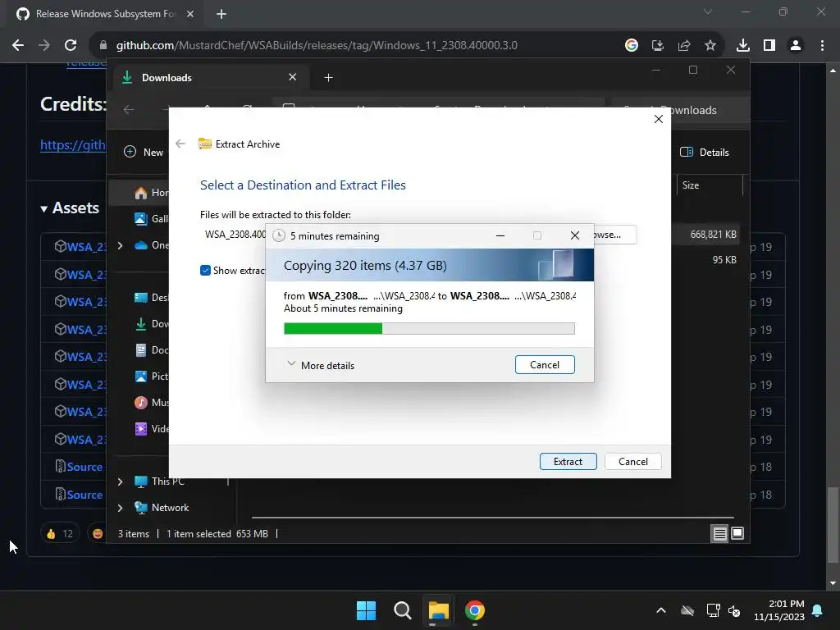This screenshot has width=840, height=630.
Task: Open tab search chevron in Chrome
Action: coord(708,11)
